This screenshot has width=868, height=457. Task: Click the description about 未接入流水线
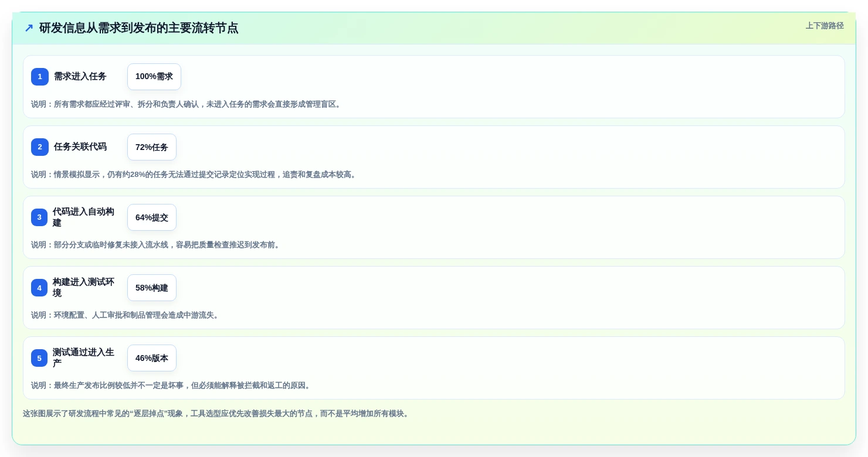point(157,245)
